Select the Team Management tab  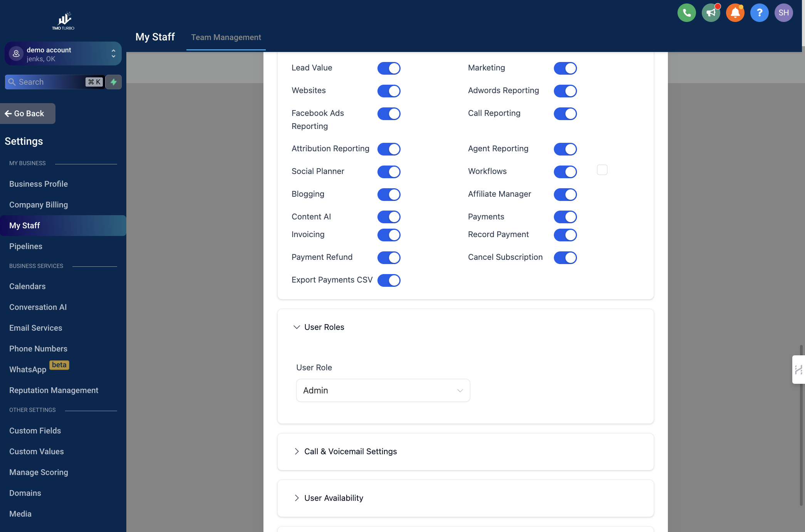226,37
